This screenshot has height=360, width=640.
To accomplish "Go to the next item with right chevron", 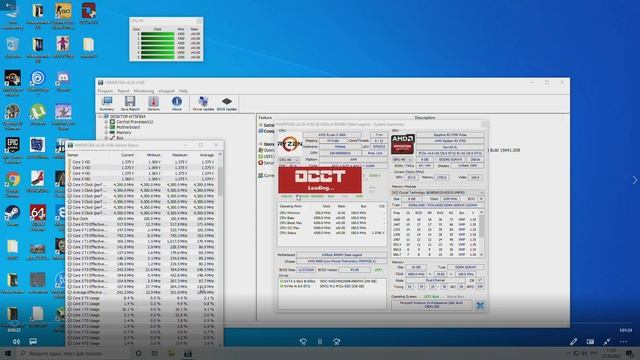I will [x=635, y=180].
